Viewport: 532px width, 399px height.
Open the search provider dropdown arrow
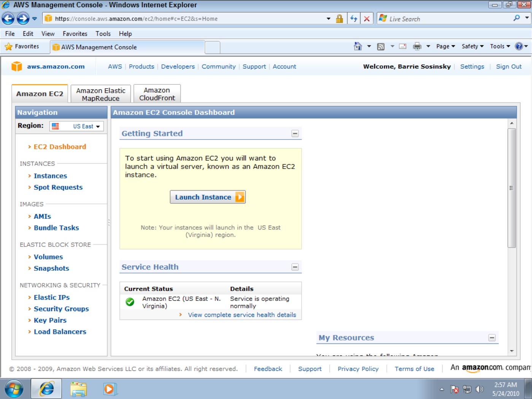(x=527, y=18)
